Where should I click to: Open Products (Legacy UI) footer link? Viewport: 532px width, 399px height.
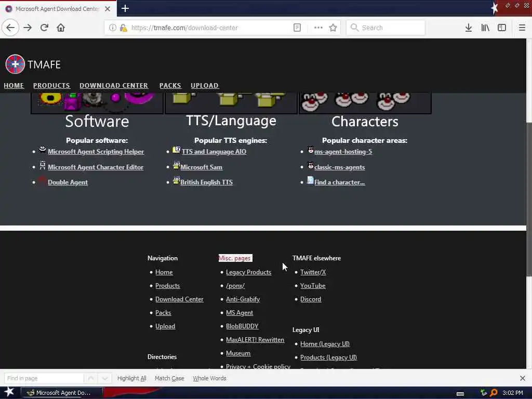328,357
